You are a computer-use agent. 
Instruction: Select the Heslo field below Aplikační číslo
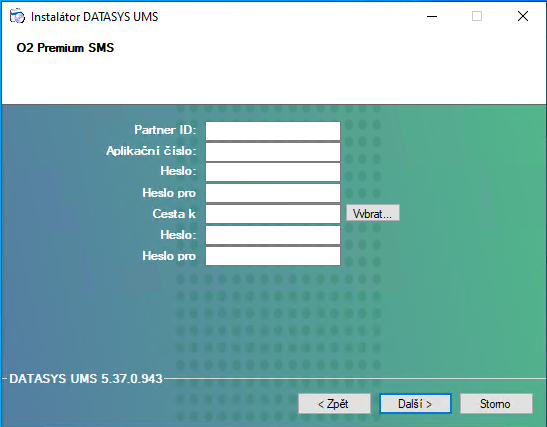(273, 172)
